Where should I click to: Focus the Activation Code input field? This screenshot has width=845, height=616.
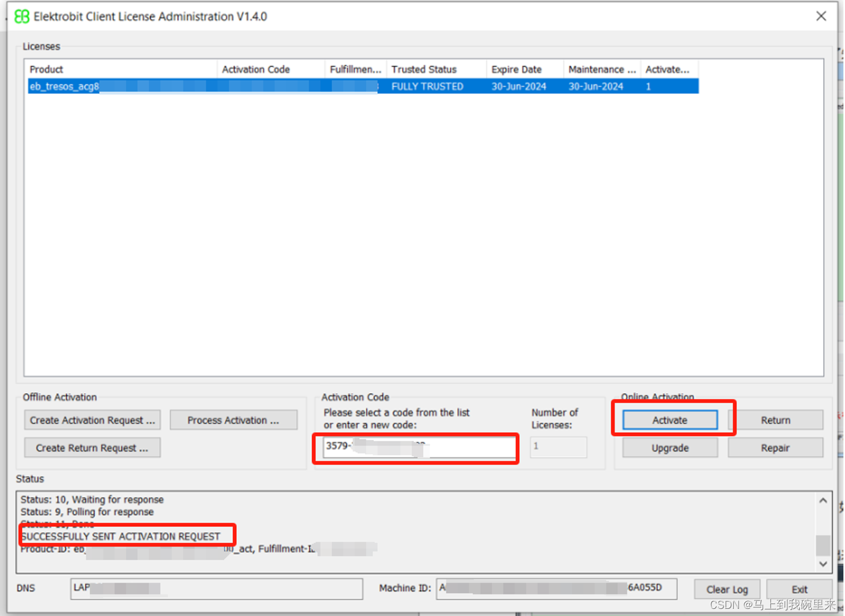pos(419,447)
